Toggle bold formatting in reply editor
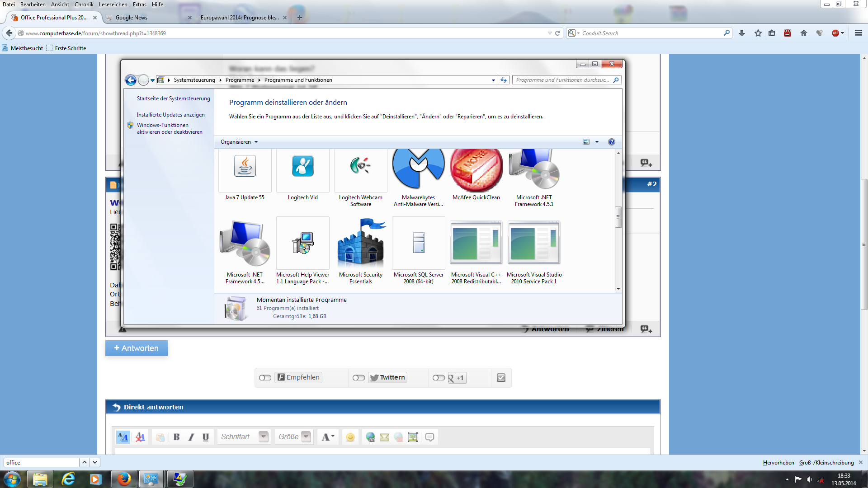Viewport: 868px width, 488px height. tap(176, 437)
